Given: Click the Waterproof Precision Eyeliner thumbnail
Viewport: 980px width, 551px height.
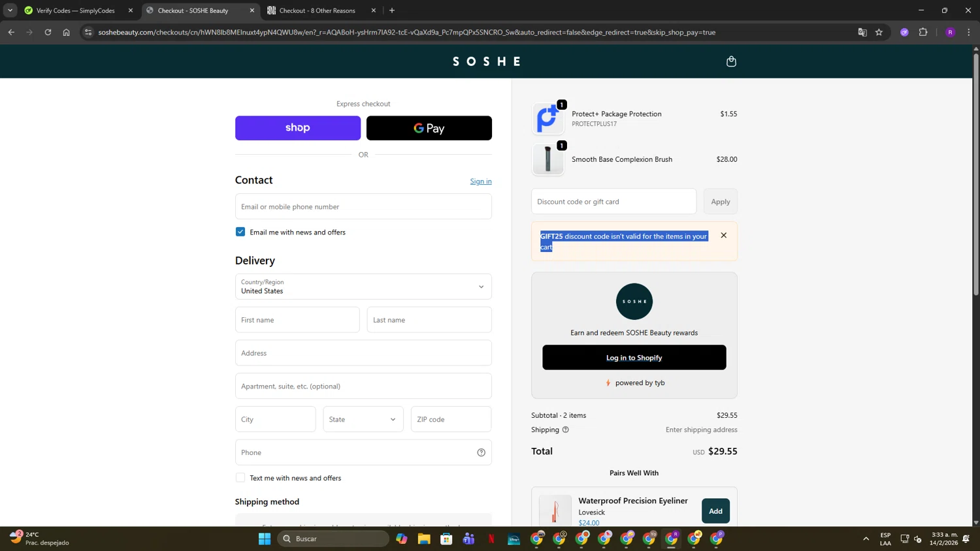Looking at the screenshot, I should click(x=555, y=511).
